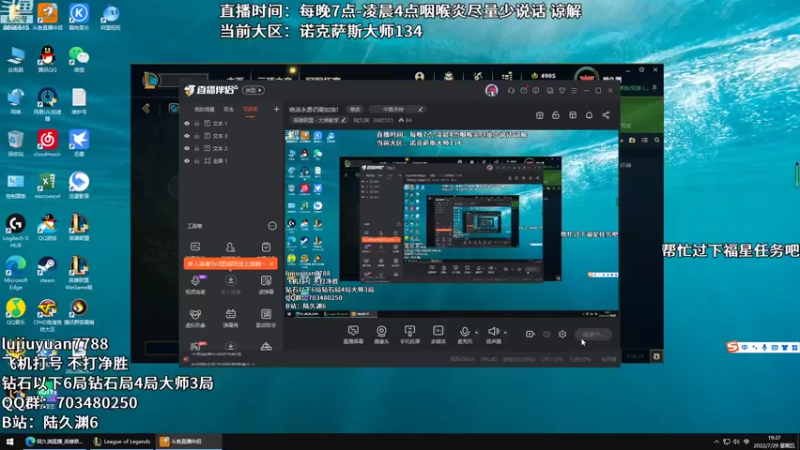Viewport: 800px width, 450px height.
Task: Click the pill button beside the 直播伴侣 logo
Action: tap(253, 90)
